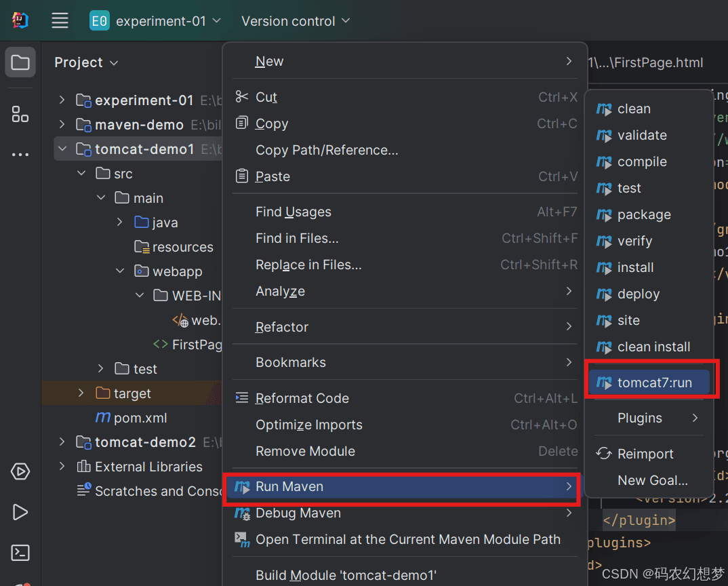The image size is (728, 586).
Task: Expand the External Libraries node
Action: 62,467
